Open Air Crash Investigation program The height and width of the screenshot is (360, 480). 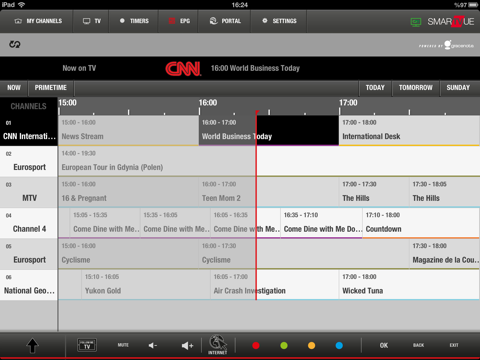275,285
